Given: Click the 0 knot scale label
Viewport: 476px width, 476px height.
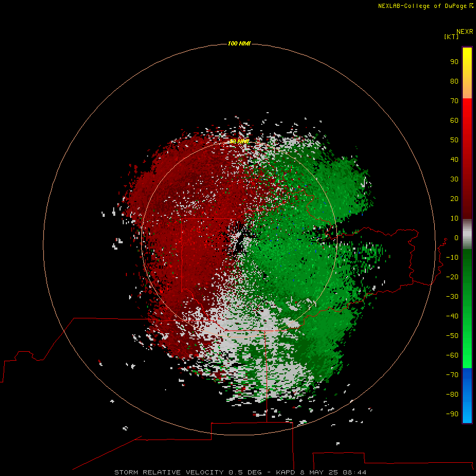Looking at the screenshot, I should (x=456, y=238).
